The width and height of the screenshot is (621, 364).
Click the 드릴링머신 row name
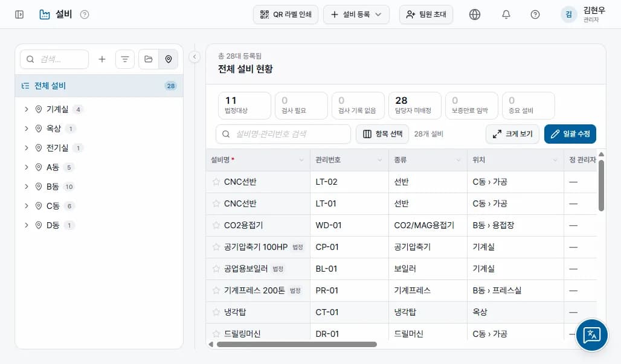(x=242, y=334)
